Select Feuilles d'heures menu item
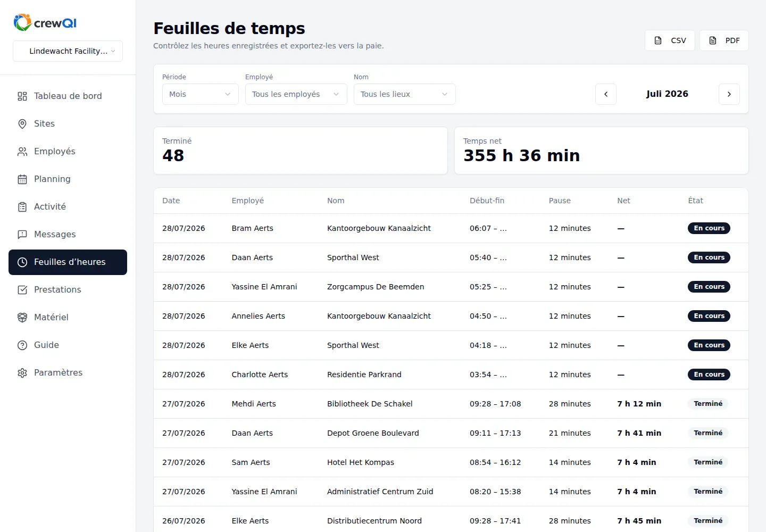 pos(68,262)
